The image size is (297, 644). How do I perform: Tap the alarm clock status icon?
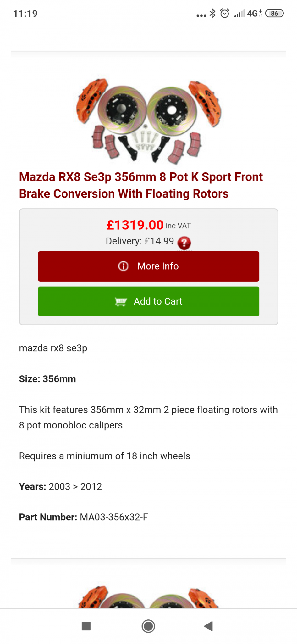[224, 14]
